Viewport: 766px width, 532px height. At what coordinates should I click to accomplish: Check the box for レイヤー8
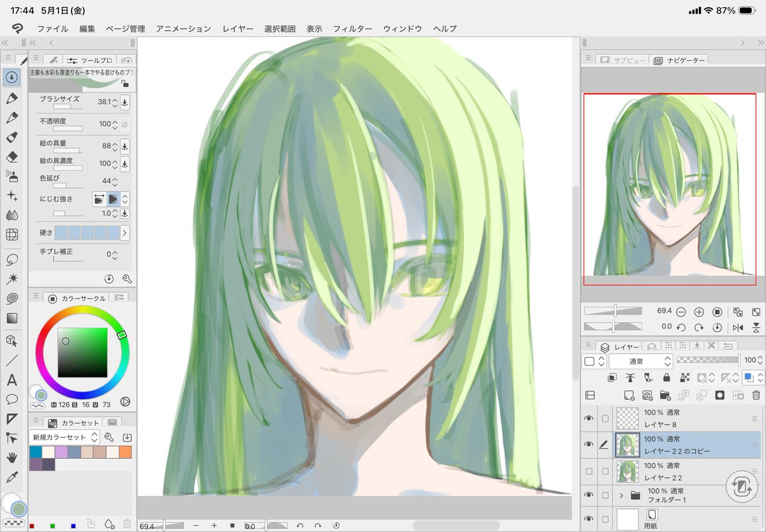tap(605, 418)
